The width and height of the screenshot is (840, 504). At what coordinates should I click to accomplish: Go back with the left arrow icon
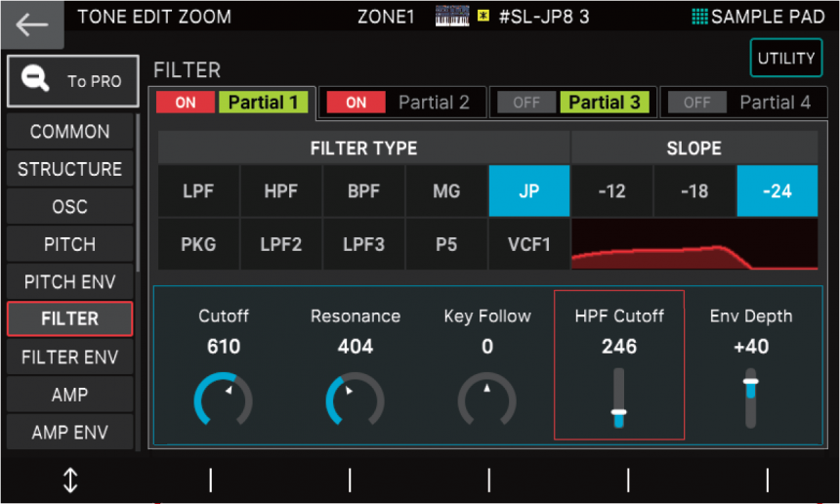click(31, 24)
